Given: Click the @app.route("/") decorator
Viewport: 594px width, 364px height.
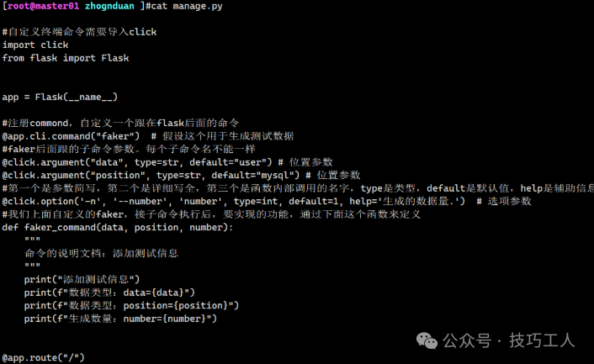Looking at the screenshot, I should click(44, 357).
